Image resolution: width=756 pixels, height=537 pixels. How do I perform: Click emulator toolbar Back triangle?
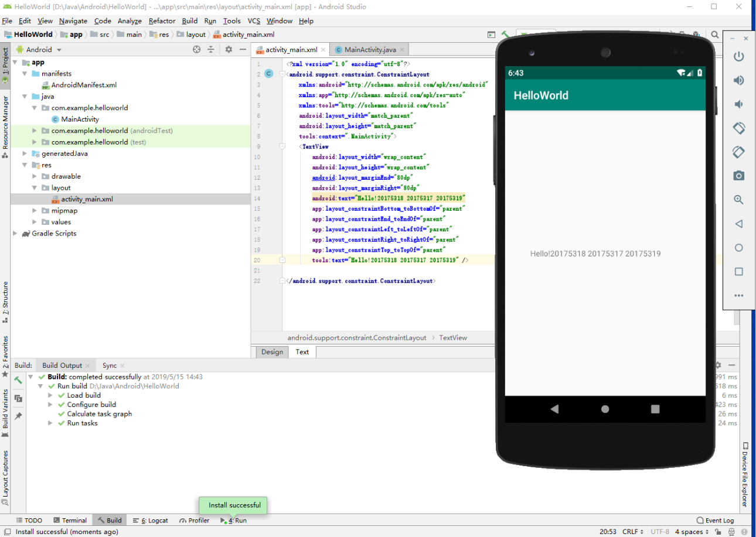click(739, 224)
